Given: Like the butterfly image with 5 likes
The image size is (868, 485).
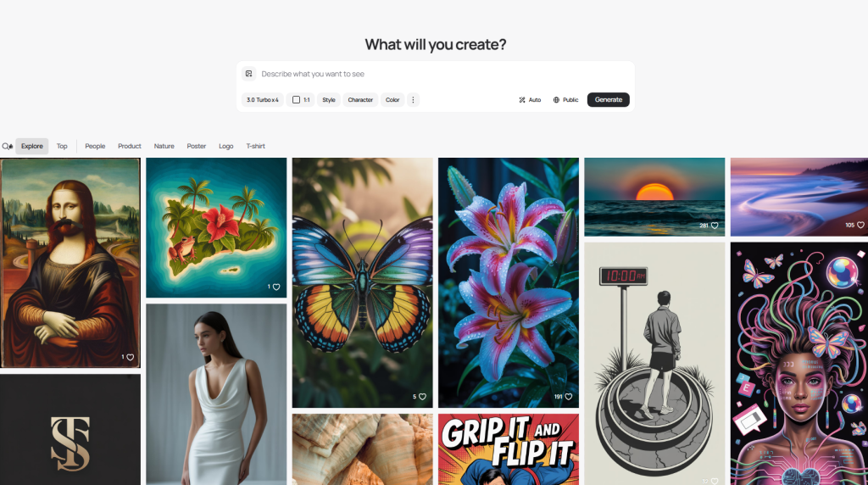Looking at the screenshot, I should [422, 397].
